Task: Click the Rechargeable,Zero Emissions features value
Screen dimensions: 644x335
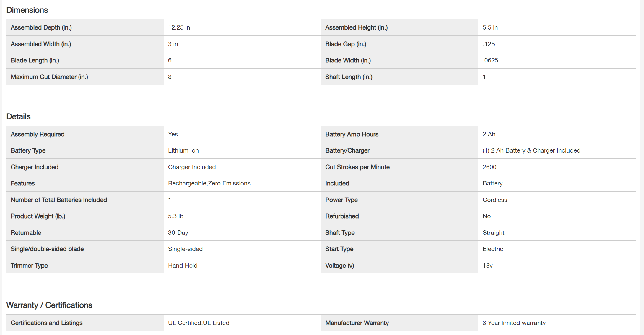Action: pyautogui.click(x=209, y=183)
